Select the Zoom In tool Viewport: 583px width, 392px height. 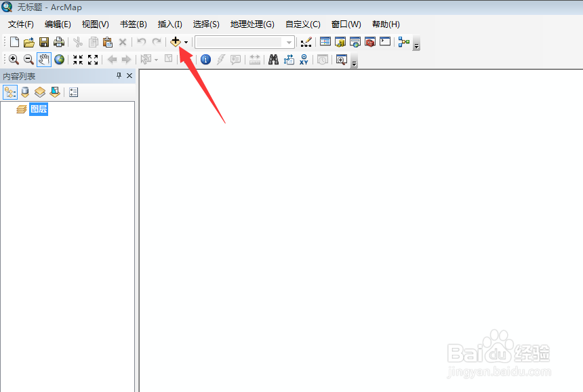(x=14, y=60)
